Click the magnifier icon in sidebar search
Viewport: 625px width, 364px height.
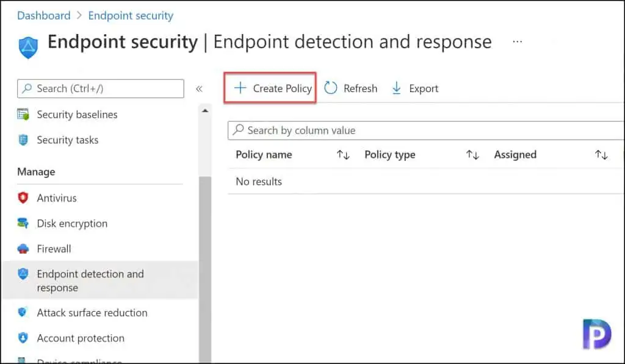coord(27,88)
